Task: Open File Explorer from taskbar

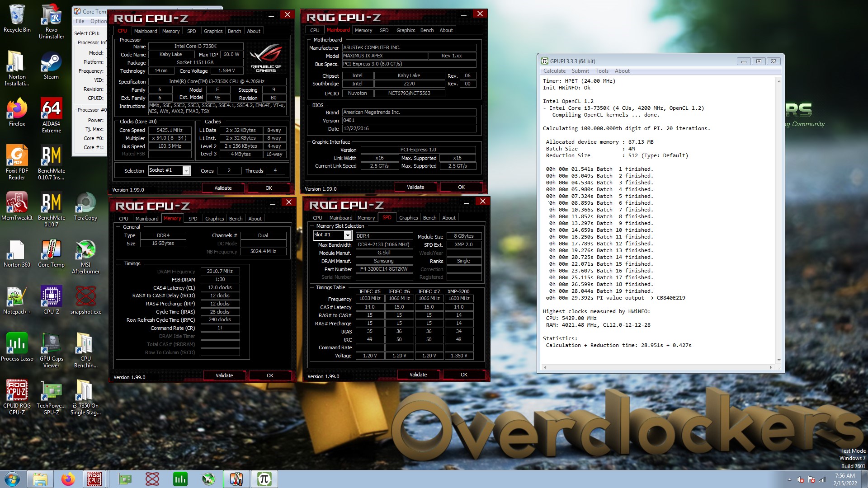Action: tap(40, 479)
